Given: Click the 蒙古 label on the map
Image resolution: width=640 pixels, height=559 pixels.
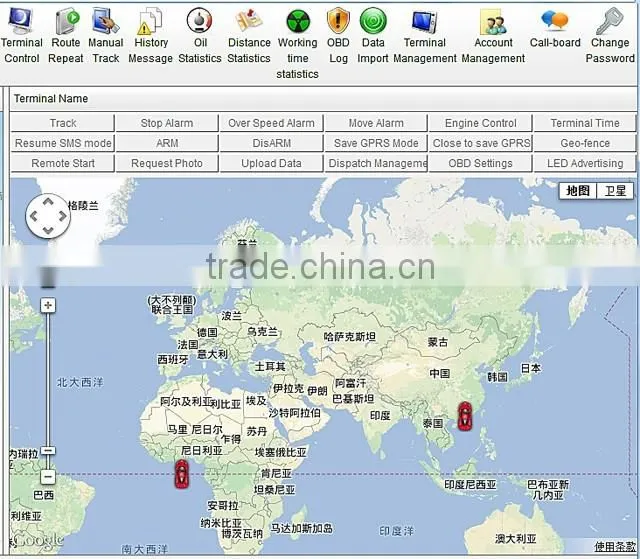Looking at the screenshot, I should (438, 342).
